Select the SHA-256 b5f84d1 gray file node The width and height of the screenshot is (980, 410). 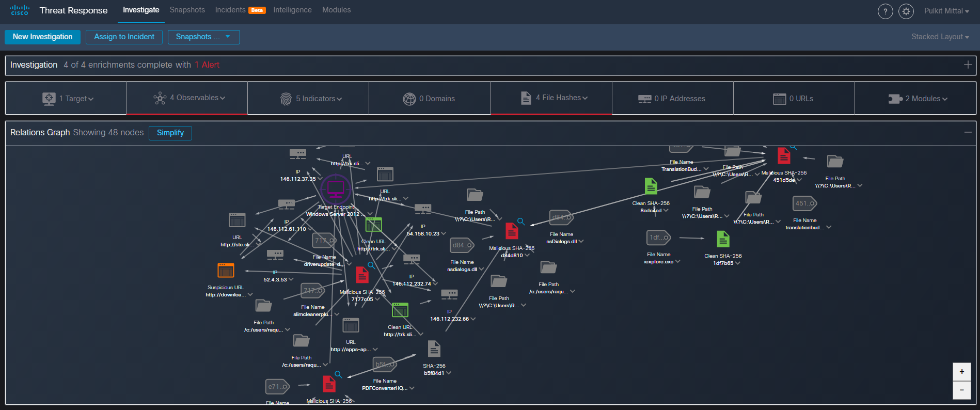pyautogui.click(x=434, y=349)
